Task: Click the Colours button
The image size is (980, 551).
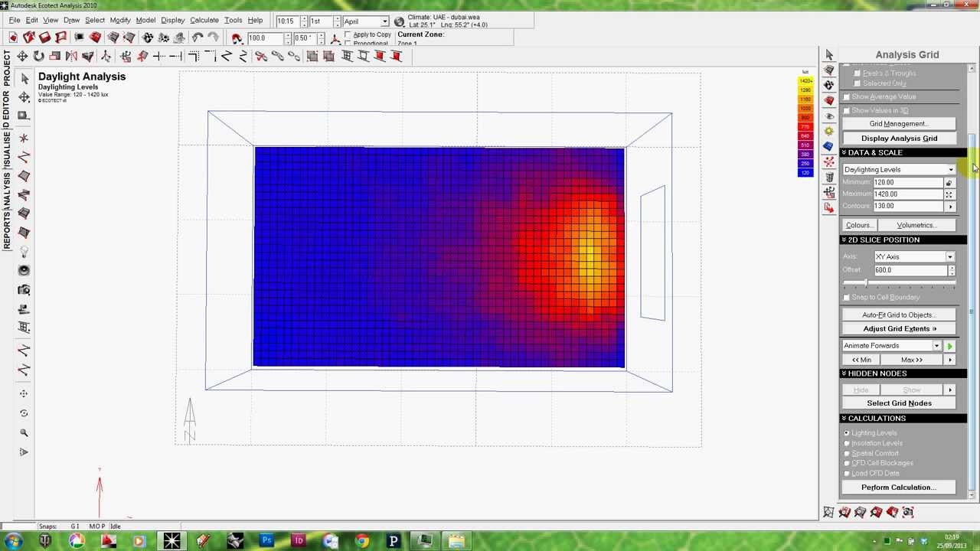Action: pos(858,226)
